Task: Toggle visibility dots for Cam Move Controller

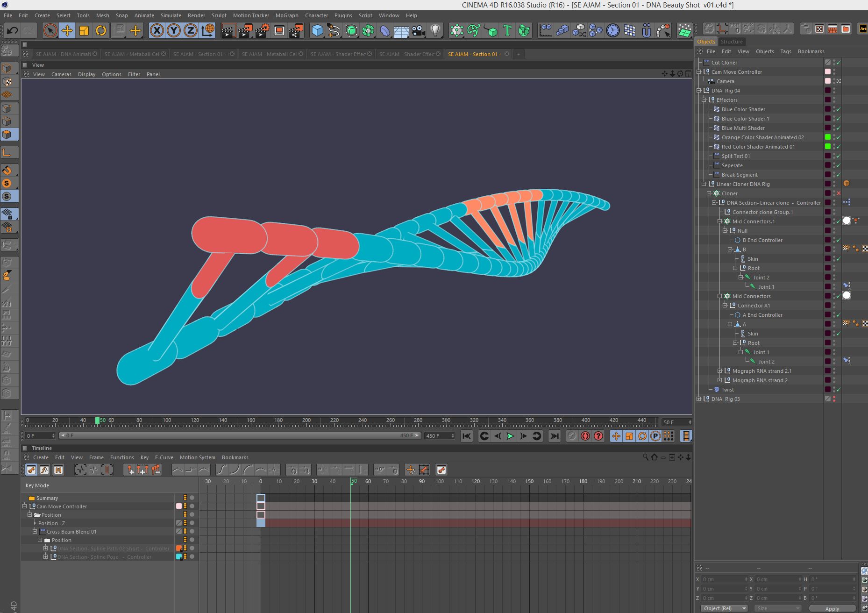Action: tap(834, 72)
